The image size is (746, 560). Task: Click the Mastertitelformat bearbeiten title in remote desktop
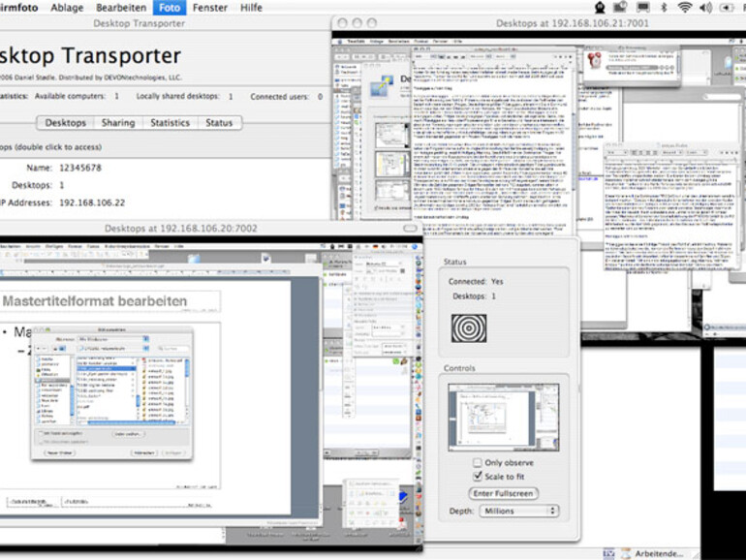tap(95, 301)
